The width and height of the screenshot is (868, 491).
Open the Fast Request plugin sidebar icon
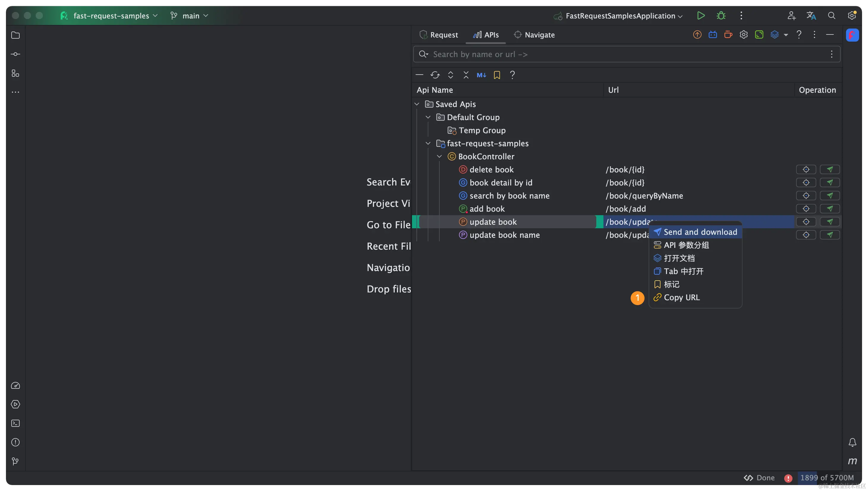point(852,35)
